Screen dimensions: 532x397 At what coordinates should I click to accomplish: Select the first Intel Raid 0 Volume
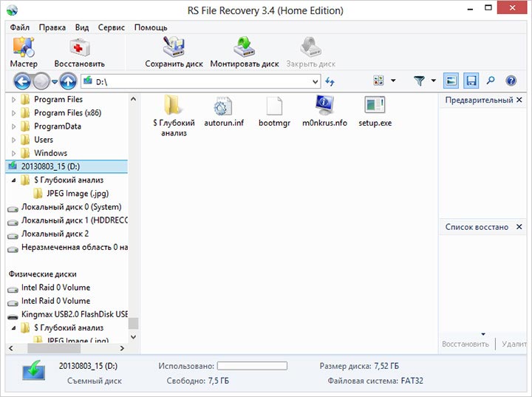coord(55,288)
